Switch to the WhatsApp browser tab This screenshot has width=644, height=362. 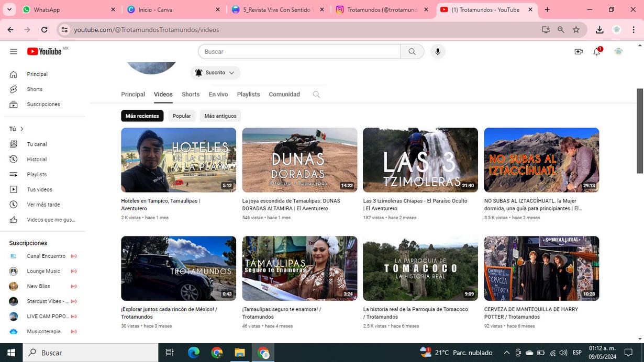[x=69, y=9]
